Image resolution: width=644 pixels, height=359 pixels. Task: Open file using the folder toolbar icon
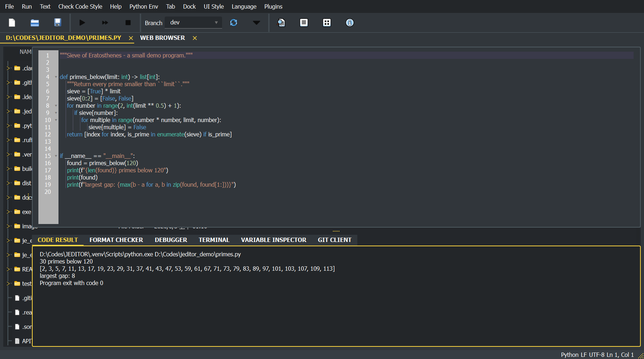35,23
